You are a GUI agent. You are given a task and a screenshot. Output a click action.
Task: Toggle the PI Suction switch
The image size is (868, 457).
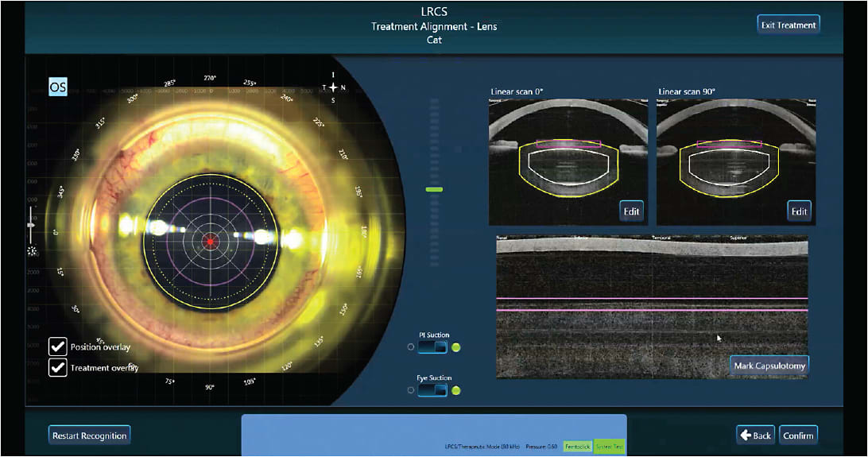coord(432,347)
